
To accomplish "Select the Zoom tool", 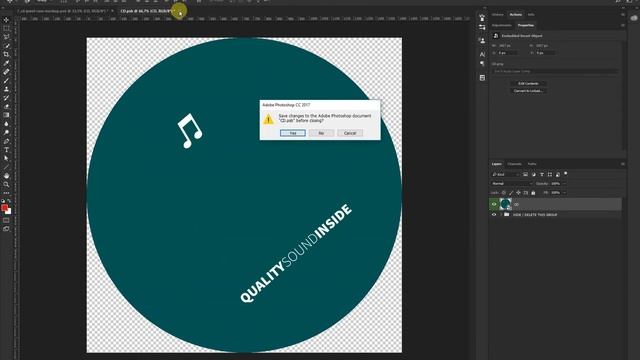I will 6,184.
